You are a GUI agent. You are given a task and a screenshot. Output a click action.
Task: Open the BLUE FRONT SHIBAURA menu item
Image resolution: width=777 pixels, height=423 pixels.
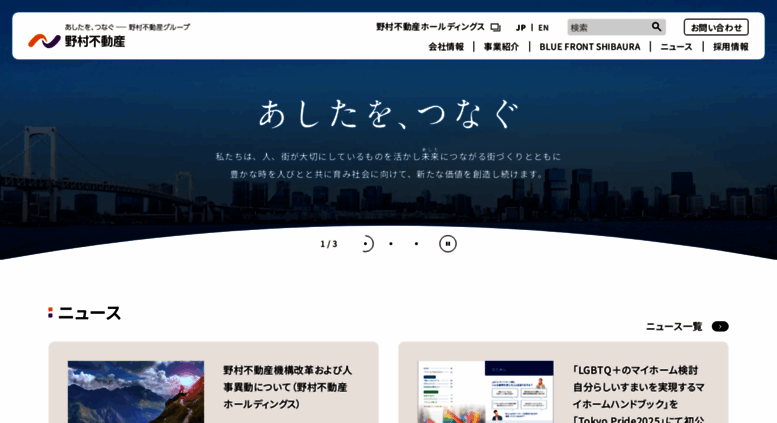590,47
